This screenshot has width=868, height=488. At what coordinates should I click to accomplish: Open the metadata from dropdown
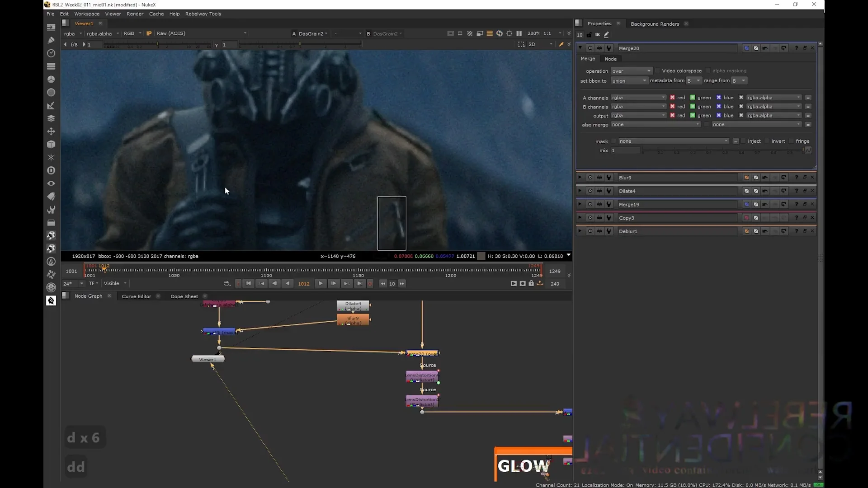click(x=693, y=81)
